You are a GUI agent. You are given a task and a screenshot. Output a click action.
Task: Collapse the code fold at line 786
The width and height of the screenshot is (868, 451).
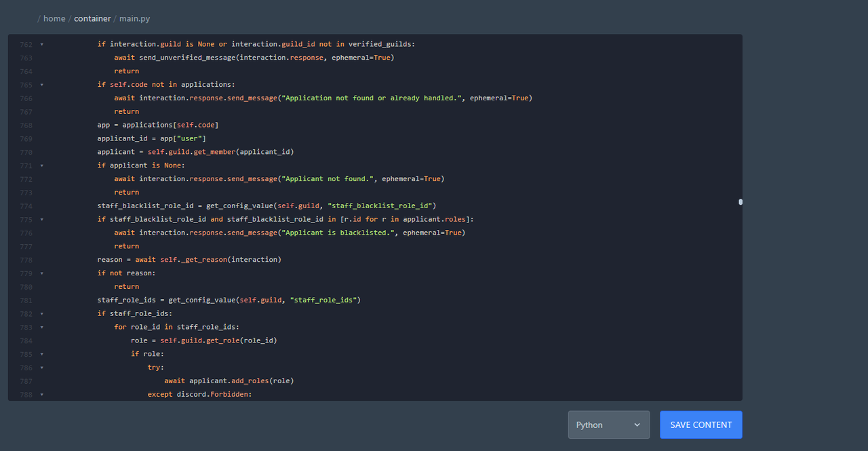[41, 368]
